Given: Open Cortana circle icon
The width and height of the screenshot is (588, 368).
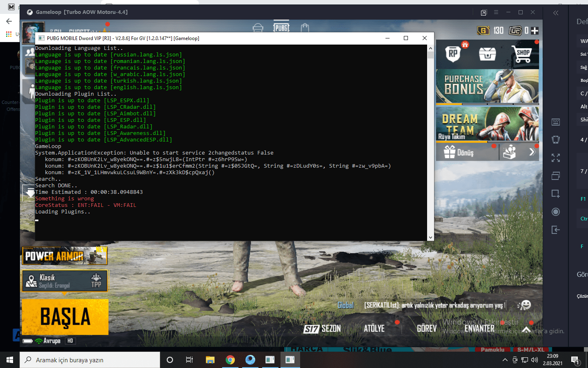Looking at the screenshot, I should [170, 360].
